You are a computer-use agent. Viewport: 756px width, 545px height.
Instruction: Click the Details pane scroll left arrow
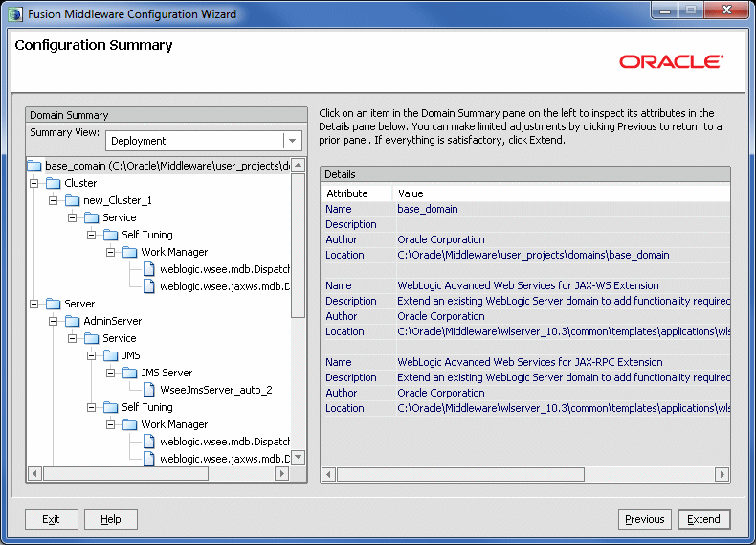coord(328,474)
